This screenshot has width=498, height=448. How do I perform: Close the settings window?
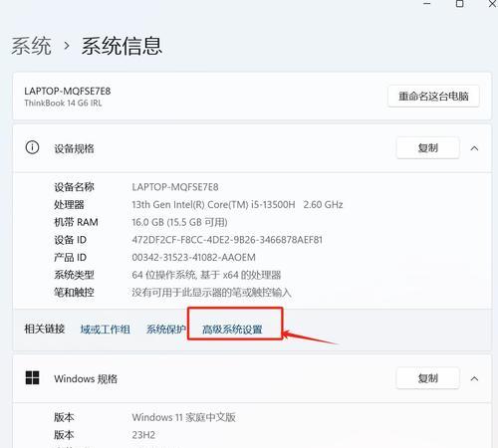493,4
